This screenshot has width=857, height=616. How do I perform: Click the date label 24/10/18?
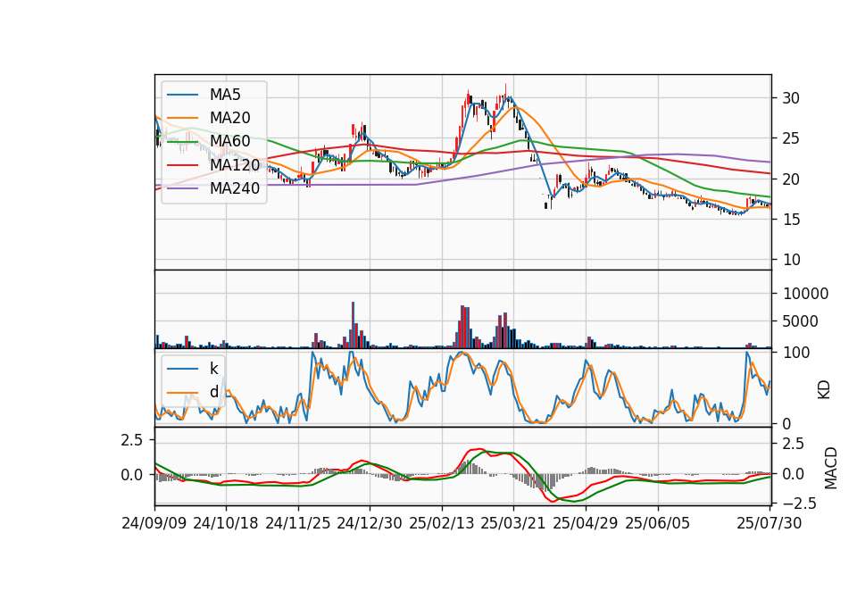(226, 523)
